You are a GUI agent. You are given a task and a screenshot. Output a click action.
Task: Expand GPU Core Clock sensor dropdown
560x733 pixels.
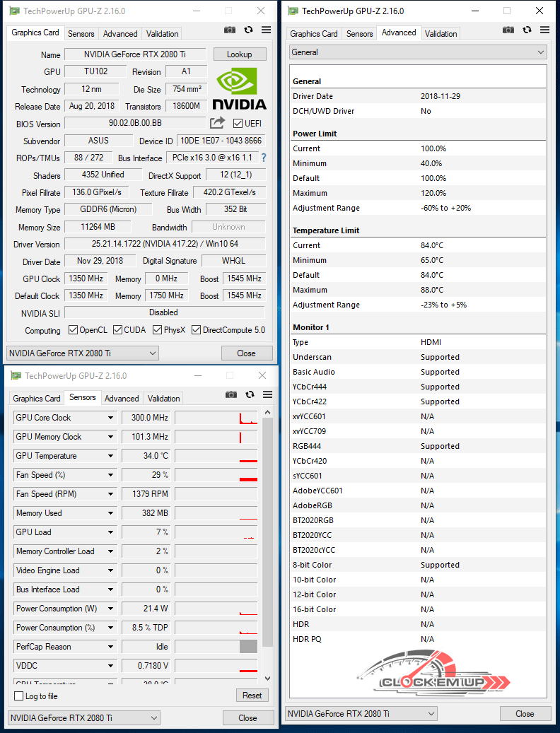110,418
